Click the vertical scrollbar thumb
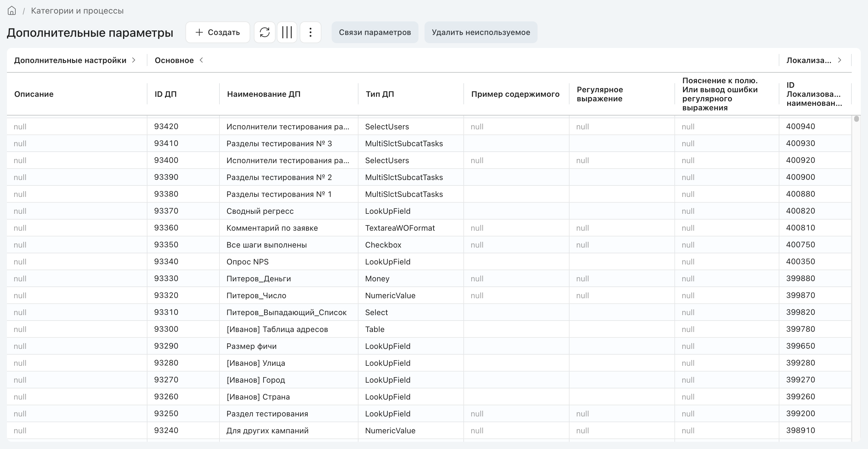The image size is (868, 449). [x=856, y=119]
